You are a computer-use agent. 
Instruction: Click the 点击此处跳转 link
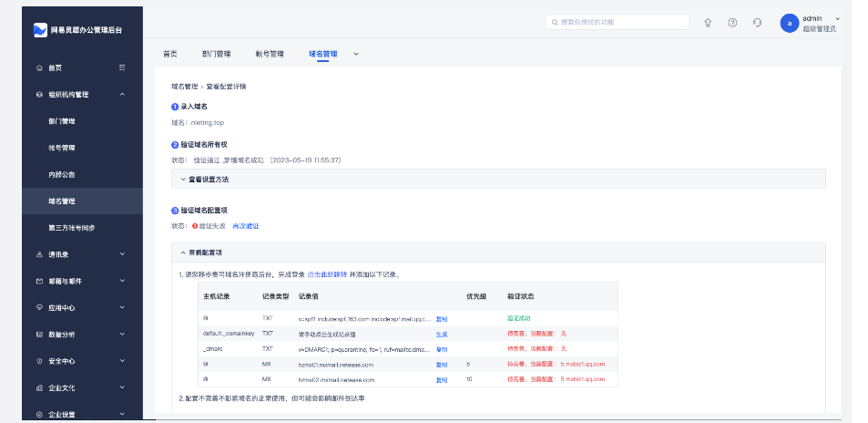click(x=327, y=274)
